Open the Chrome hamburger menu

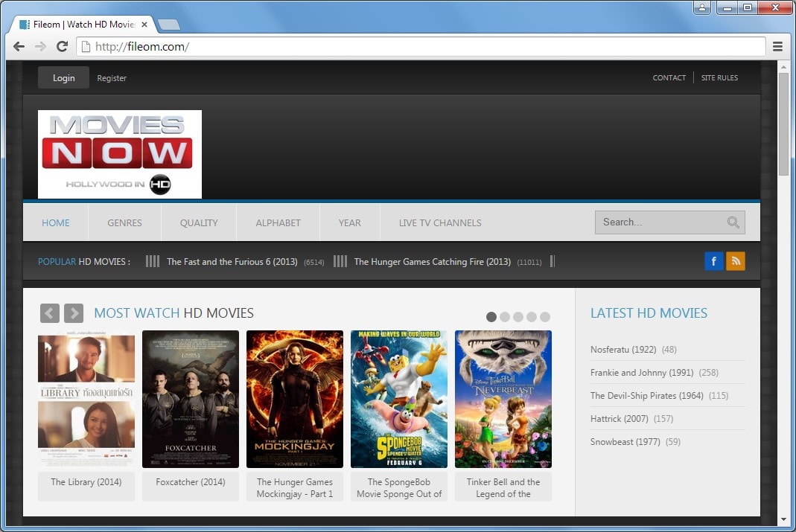777,47
